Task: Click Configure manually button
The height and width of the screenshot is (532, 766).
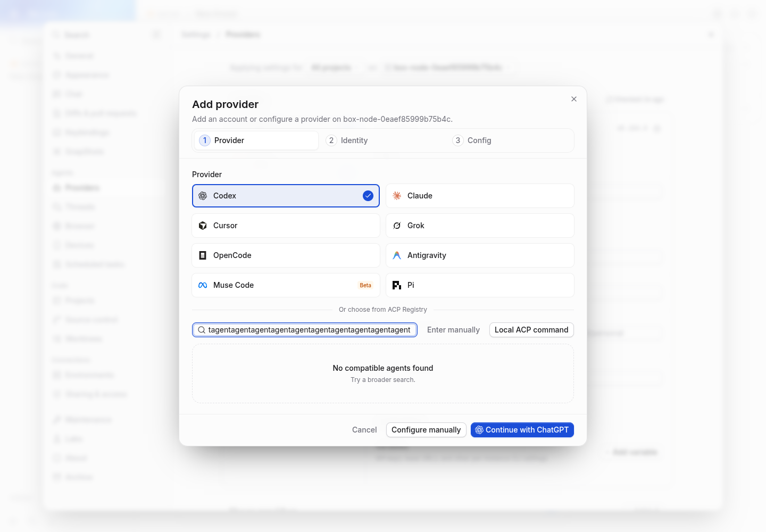Action: (426, 430)
